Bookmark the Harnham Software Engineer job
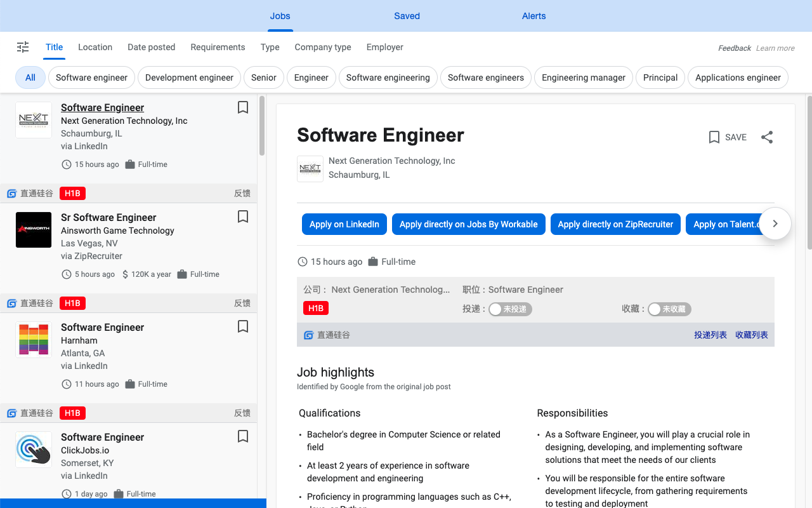The width and height of the screenshot is (812, 508). click(243, 326)
